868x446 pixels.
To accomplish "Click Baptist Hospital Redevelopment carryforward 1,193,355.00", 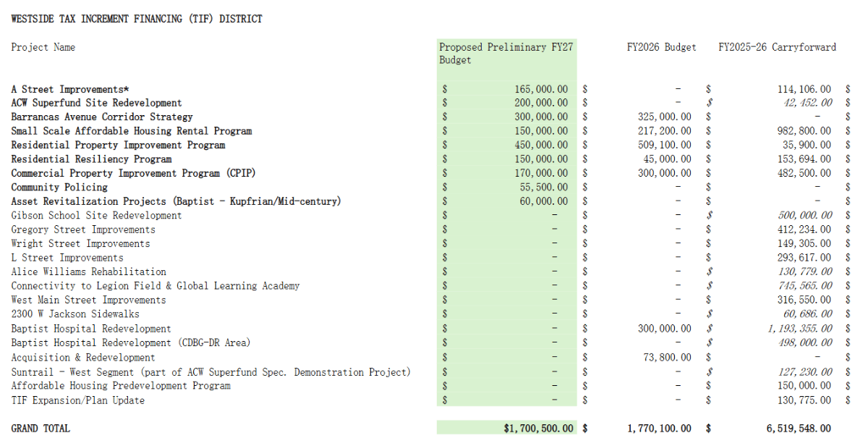I will pos(799,329).
